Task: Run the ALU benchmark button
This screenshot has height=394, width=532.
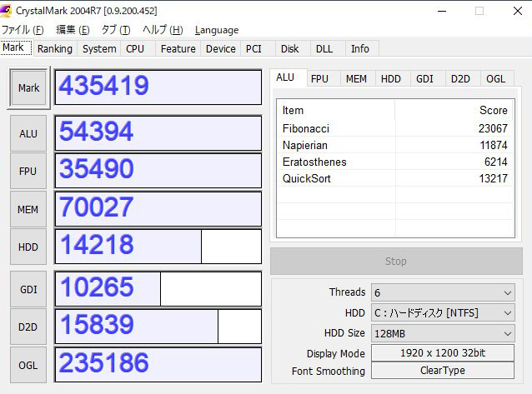Action: click(x=28, y=133)
